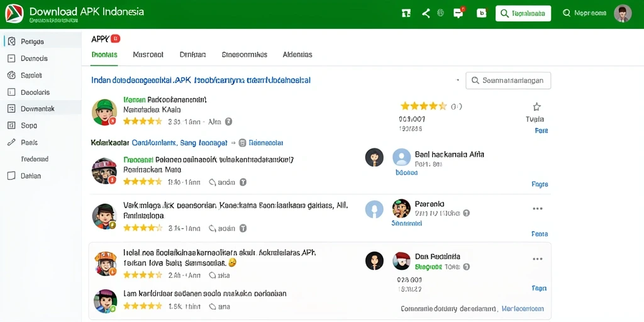Click the blue person avatar by 'Banl hackanala Afila'

pos(402,157)
